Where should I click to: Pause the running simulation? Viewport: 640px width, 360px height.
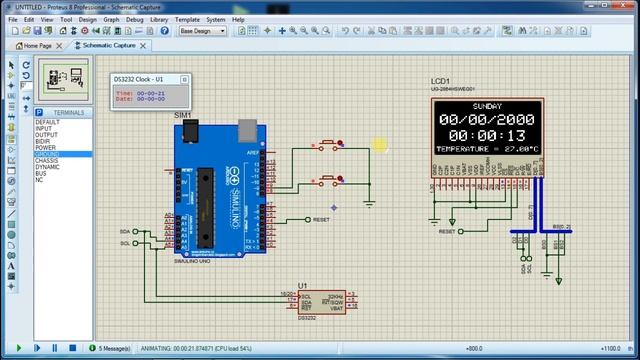pyautogui.click(x=54, y=348)
